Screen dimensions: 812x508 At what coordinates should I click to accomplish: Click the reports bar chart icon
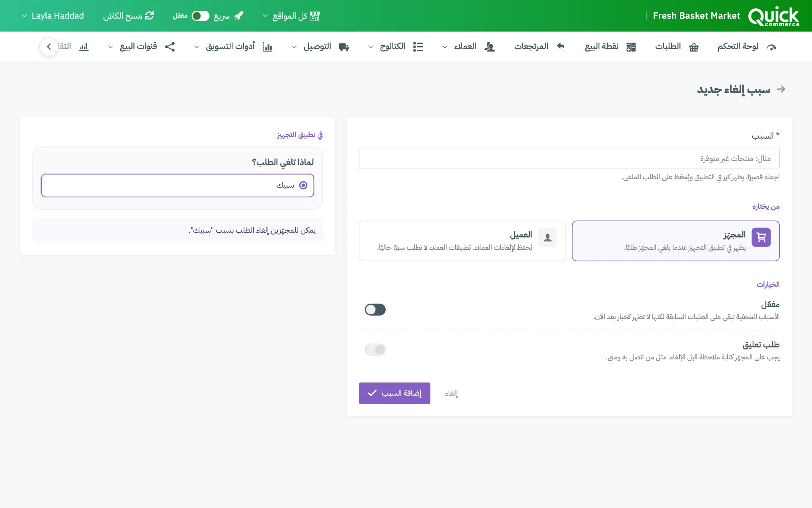(x=84, y=47)
